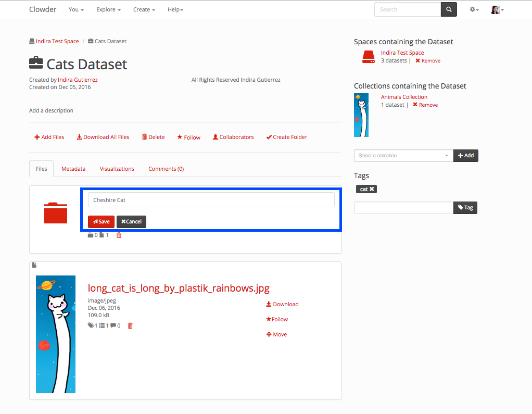Open the Create menu
This screenshot has width=532, height=414.
144,9
